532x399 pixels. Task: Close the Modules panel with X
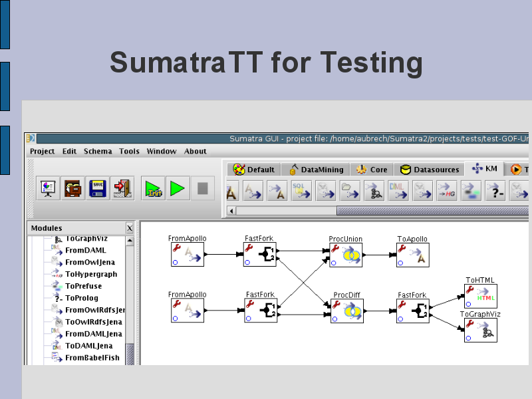point(130,228)
